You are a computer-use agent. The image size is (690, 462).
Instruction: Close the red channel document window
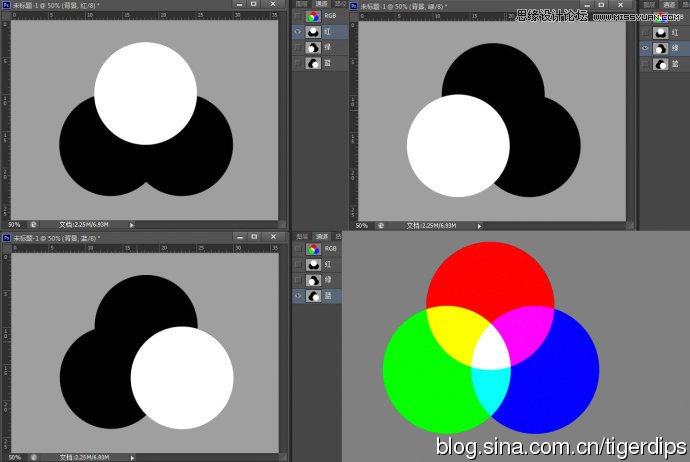[x=273, y=4]
